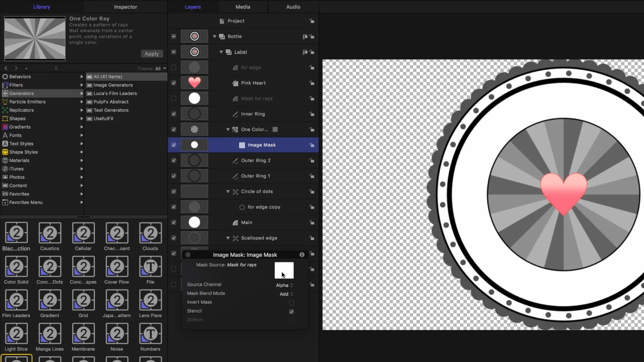644x362 pixels.
Task: Open the Media tab
Action: click(243, 7)
